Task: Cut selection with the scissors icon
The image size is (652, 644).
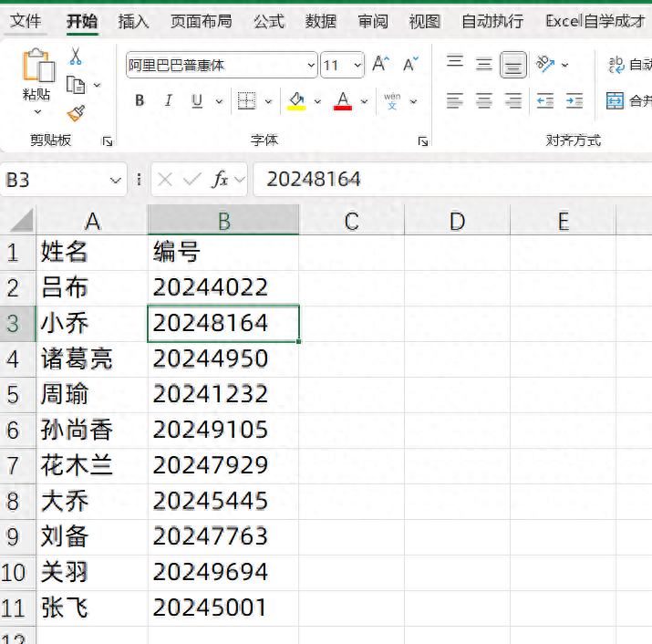Action: click(x=76, y=57)
